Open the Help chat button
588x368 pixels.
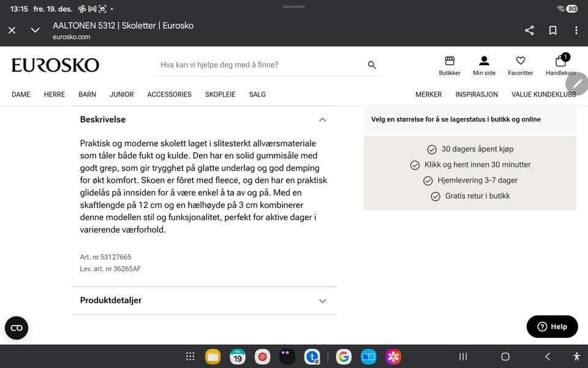point(552,327)
